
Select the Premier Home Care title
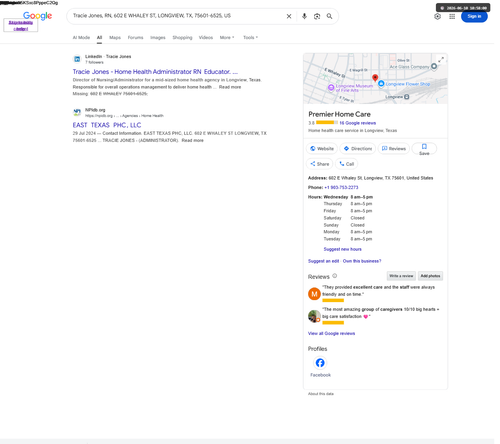point(339,114)
